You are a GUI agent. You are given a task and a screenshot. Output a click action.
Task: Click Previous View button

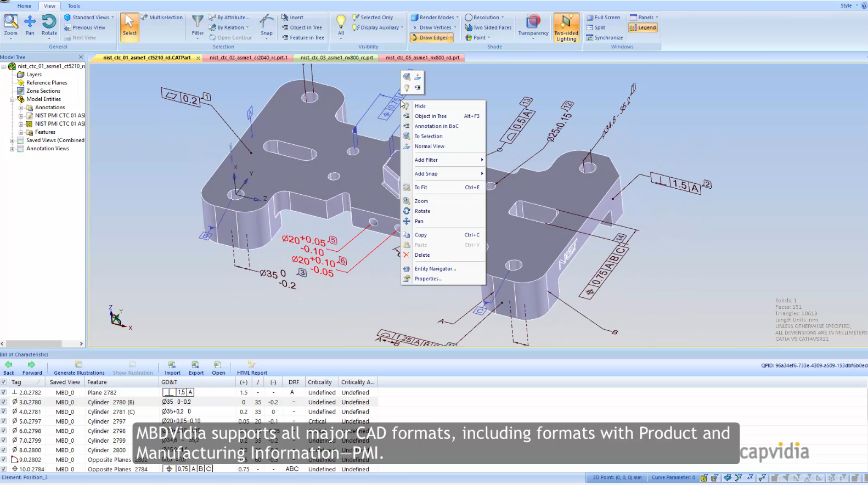[x=84, y=27]
